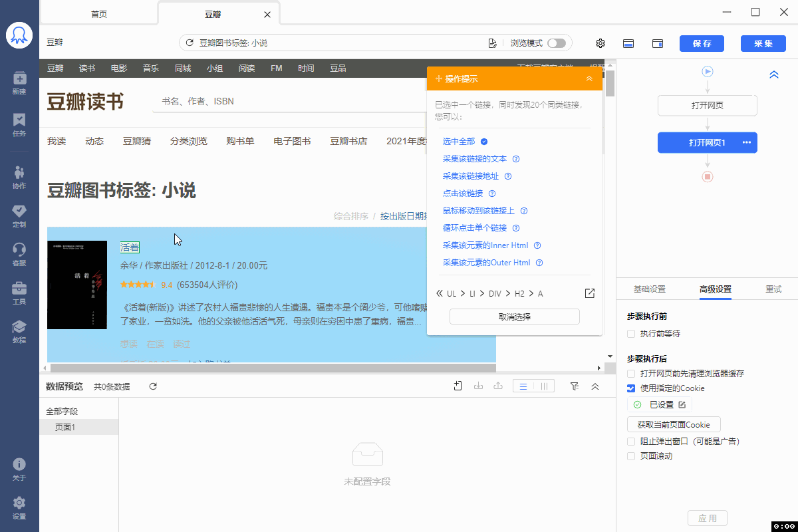
Task: Refresh the 数据预览 data preview
Action: 153,386
